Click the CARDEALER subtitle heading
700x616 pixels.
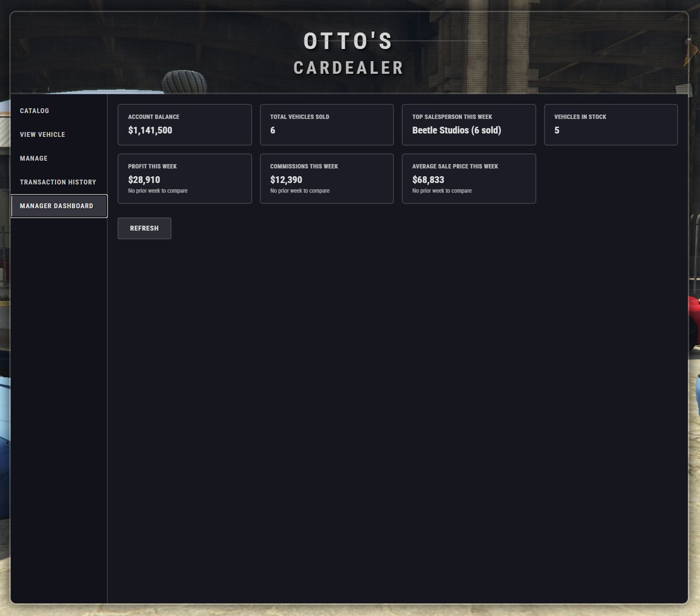[349, 68]
